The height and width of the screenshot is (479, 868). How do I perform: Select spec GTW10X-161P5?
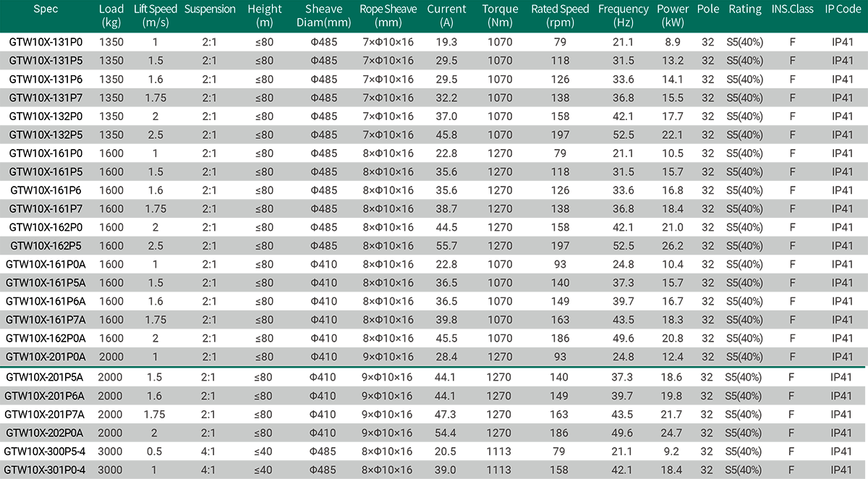[46, 171]
